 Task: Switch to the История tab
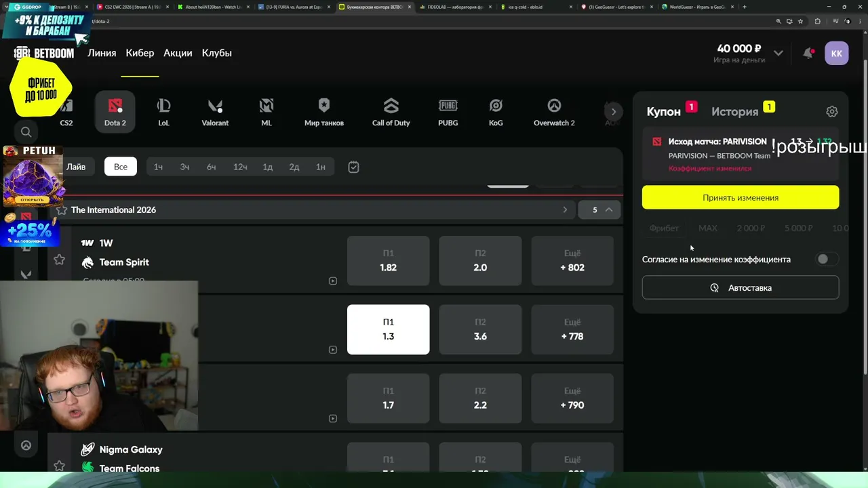[735, 112]
